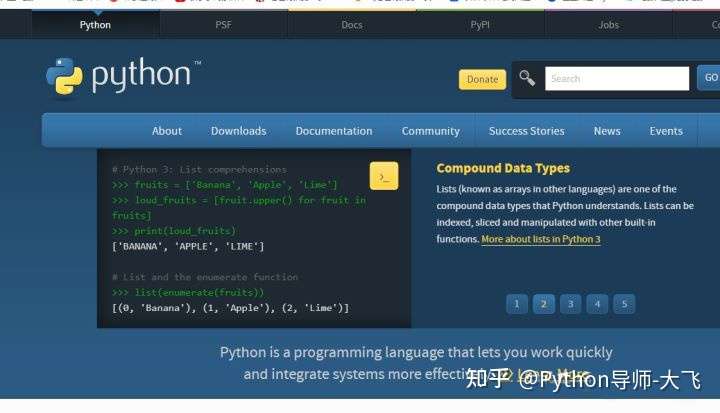720x413 pixels.
Task: Click the print(loud_fruits) code line
Action: pos(174,231)
